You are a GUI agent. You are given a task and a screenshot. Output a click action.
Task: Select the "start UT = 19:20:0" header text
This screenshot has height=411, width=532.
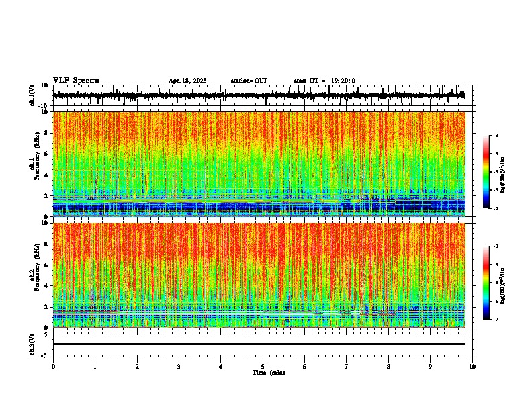pyautogui.click(x=324, y=81)
